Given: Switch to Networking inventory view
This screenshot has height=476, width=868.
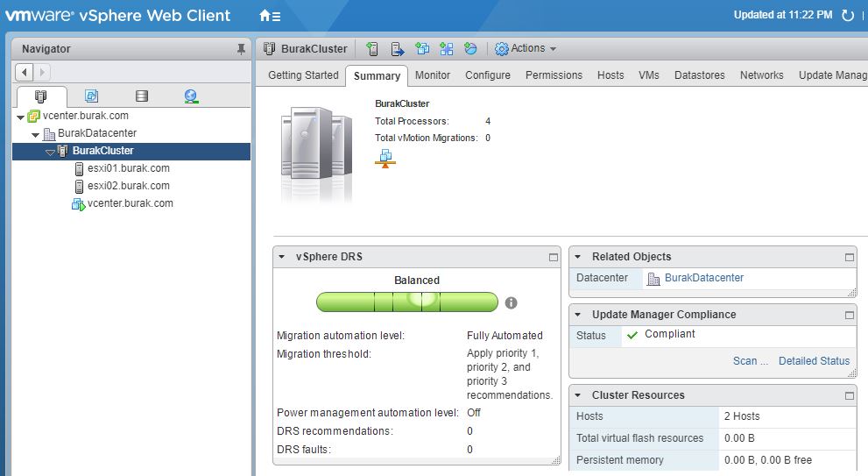Looking at the screenshot, I should pos(191,96).
